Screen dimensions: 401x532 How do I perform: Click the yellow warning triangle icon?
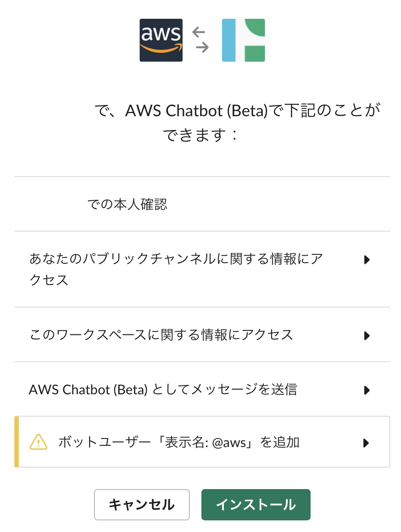(38, 443)
